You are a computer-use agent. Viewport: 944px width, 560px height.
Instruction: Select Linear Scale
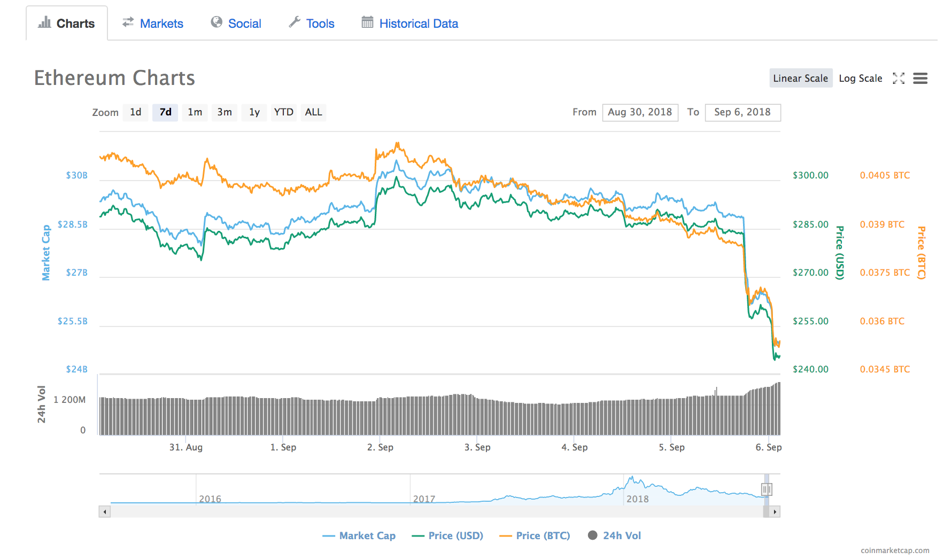(x=801, y=78)
